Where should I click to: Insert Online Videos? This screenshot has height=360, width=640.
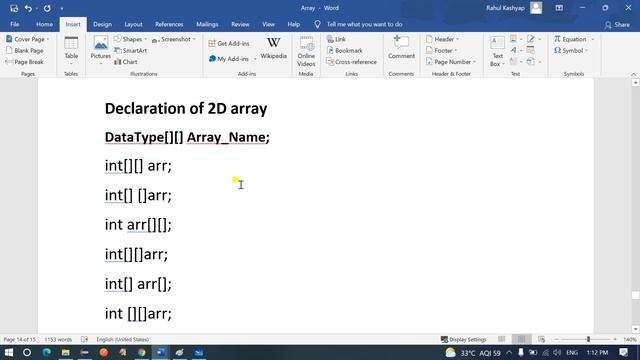(306, 51)
